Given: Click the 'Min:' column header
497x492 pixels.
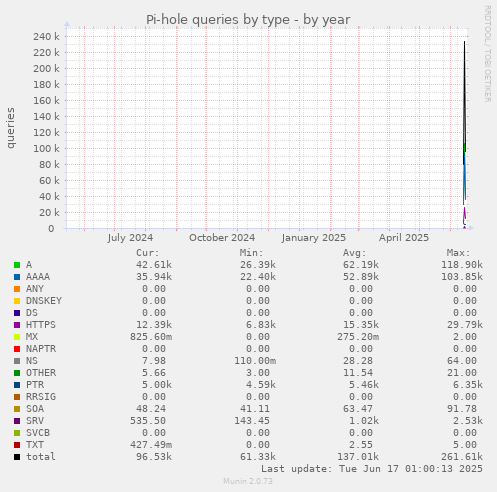Looking at the screenshot, I should click(x=252, y=253).
